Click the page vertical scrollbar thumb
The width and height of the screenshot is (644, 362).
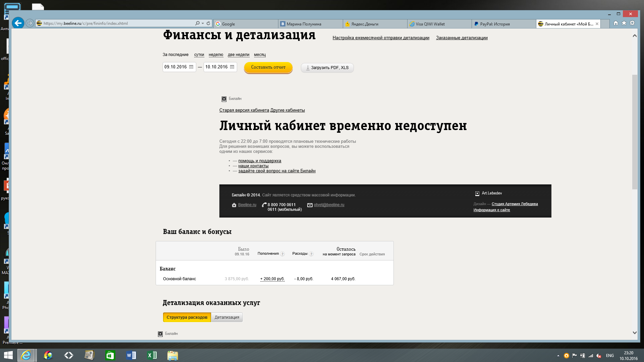click(634, 132)
